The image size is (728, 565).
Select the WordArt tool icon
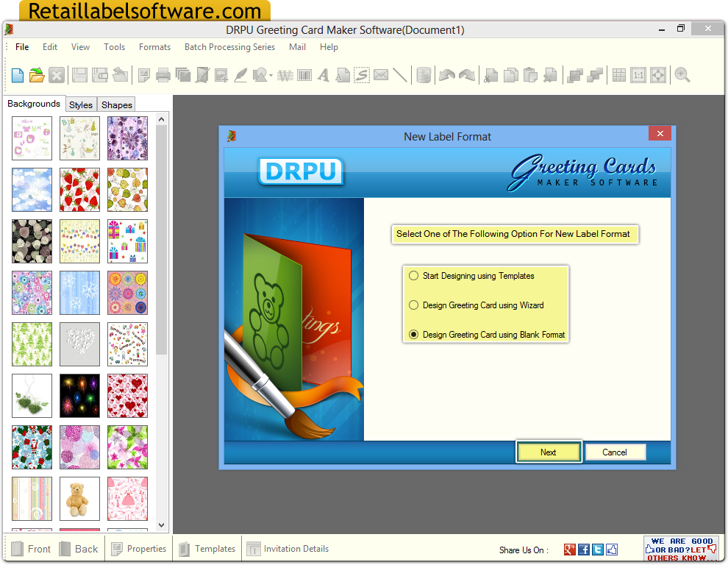[x=285, y=75]
